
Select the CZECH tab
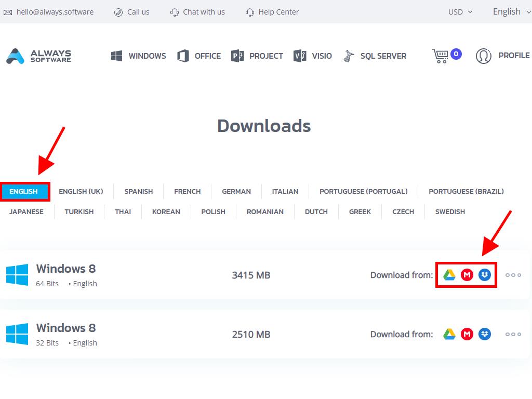[403, 212]
